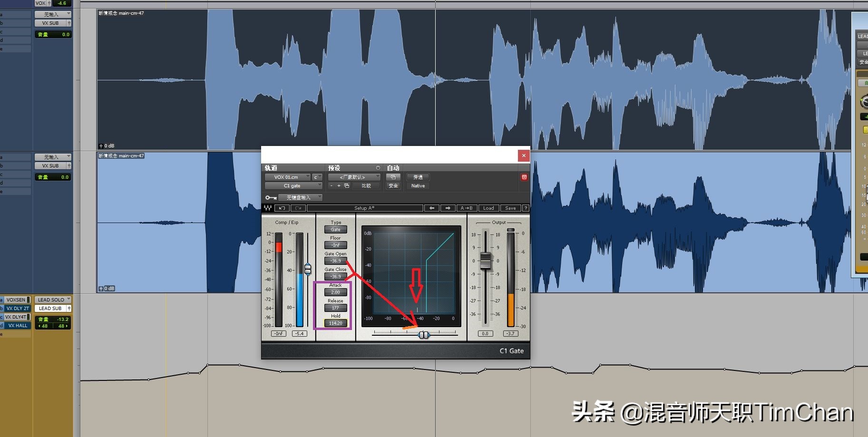868x437 pixels.
Task: Toggle 安全 automation safe button
Action: 393,185
